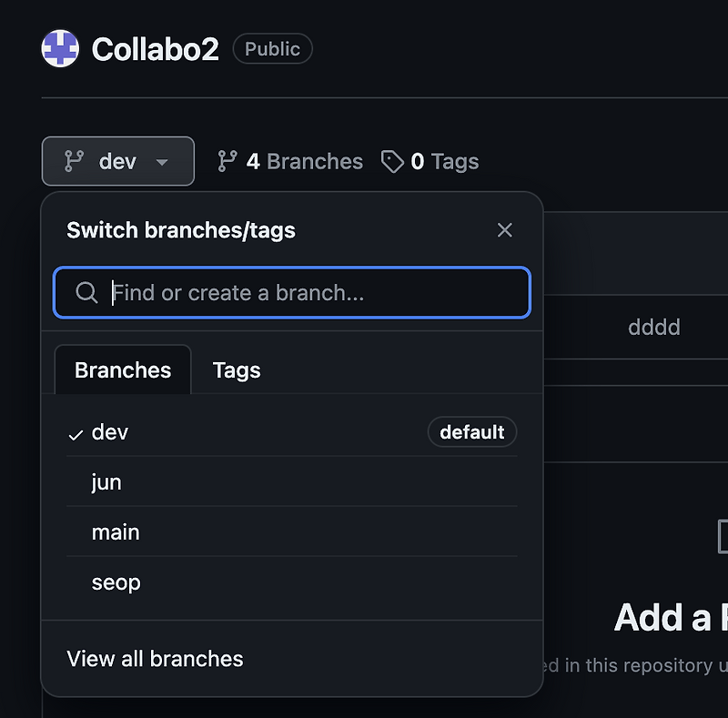Select the dev branch entry

110,432
